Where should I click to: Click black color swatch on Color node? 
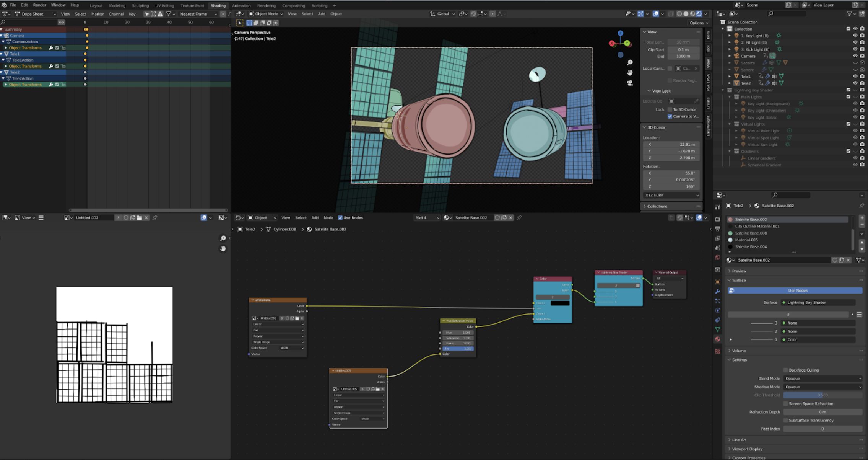pyautogui.click(x=560, y=303)
